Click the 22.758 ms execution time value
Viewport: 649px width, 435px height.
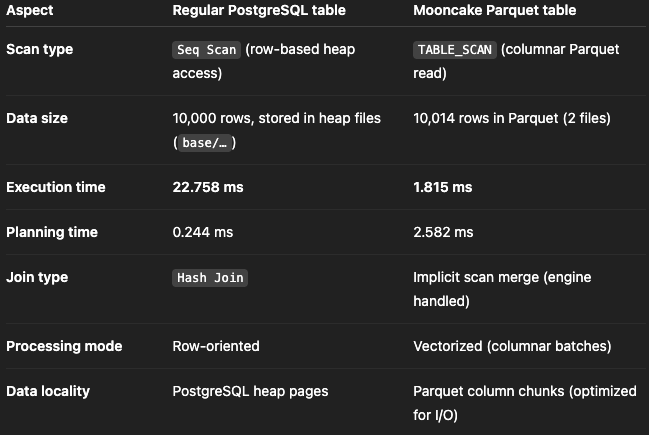click(x=208, y=187)
